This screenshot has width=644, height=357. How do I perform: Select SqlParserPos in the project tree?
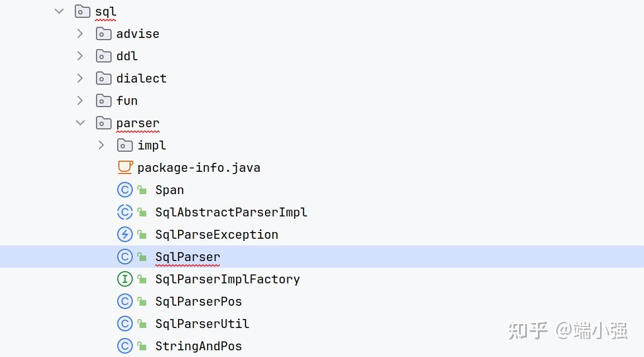click(198, 301)
